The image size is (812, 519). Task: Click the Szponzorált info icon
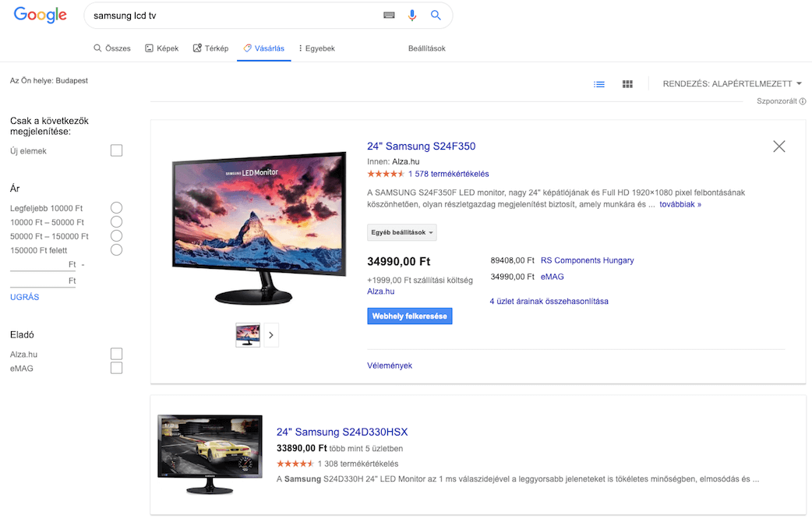(803, 101)
